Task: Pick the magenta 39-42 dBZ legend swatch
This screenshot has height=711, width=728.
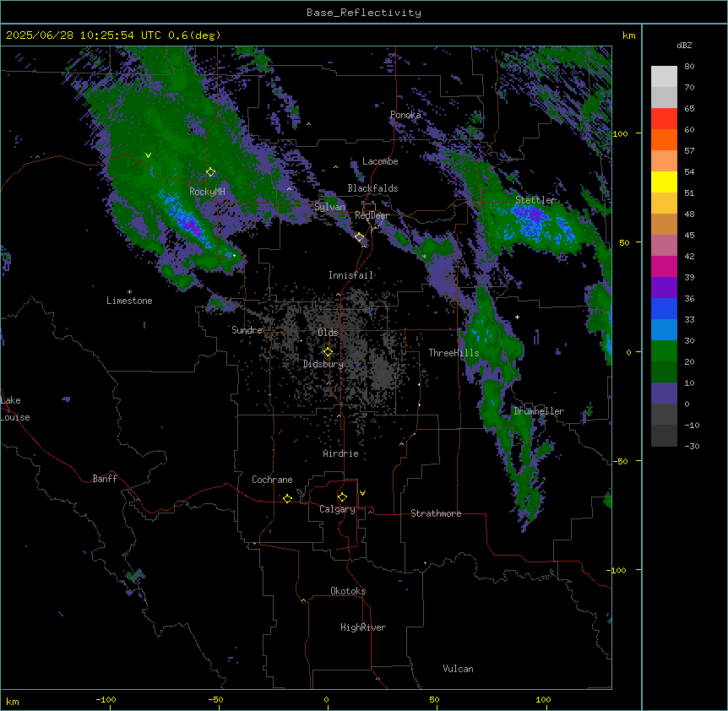Action: pos(664,266)
